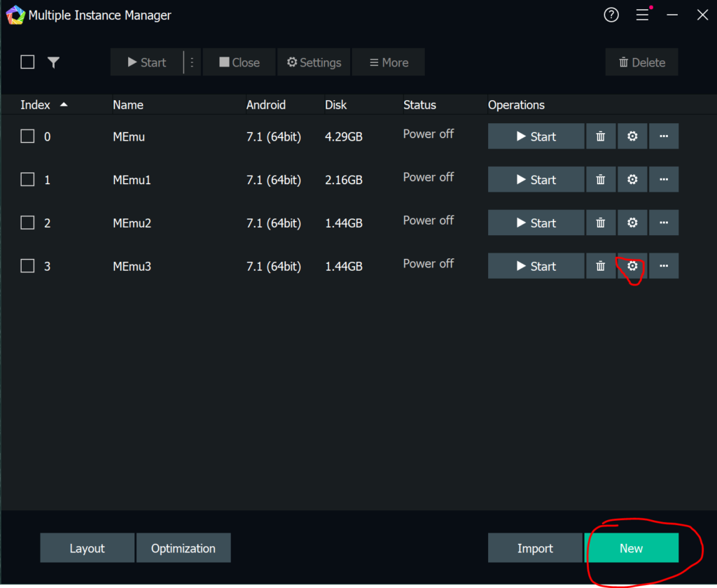This screenshot has width=717, height=588.
Task: Sort the list by the Disk column
Action: [336, 105]
